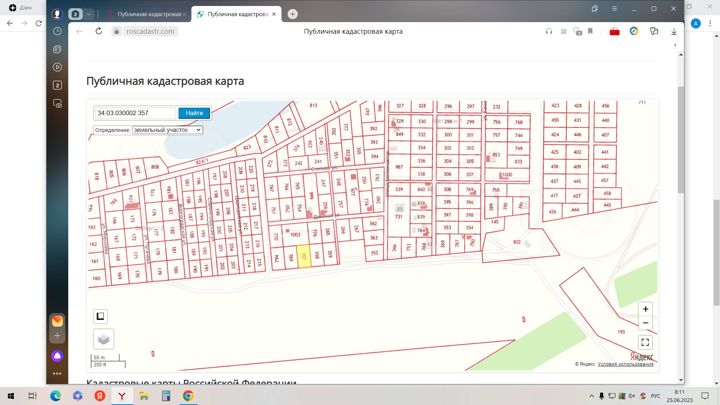Open Windows Task View
This screenshot has height=405, width=720.
tap(32, 396)
